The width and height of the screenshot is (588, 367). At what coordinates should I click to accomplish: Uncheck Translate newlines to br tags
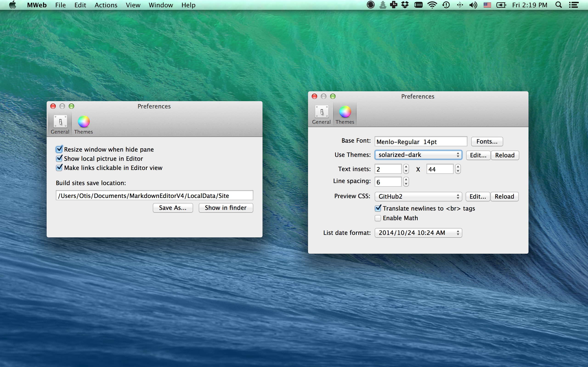[378, 208]
